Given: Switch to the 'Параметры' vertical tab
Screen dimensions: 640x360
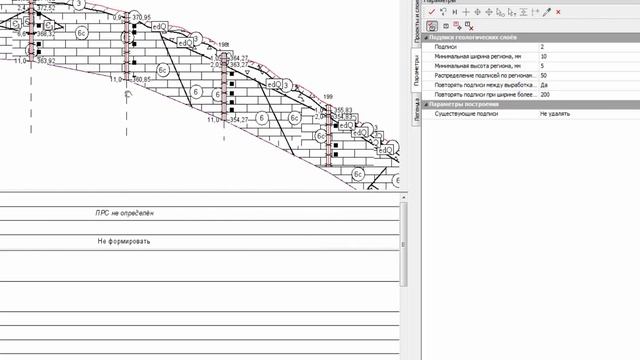Looking at the screenshot, I should pyautogui.click(x=416, y=70).
